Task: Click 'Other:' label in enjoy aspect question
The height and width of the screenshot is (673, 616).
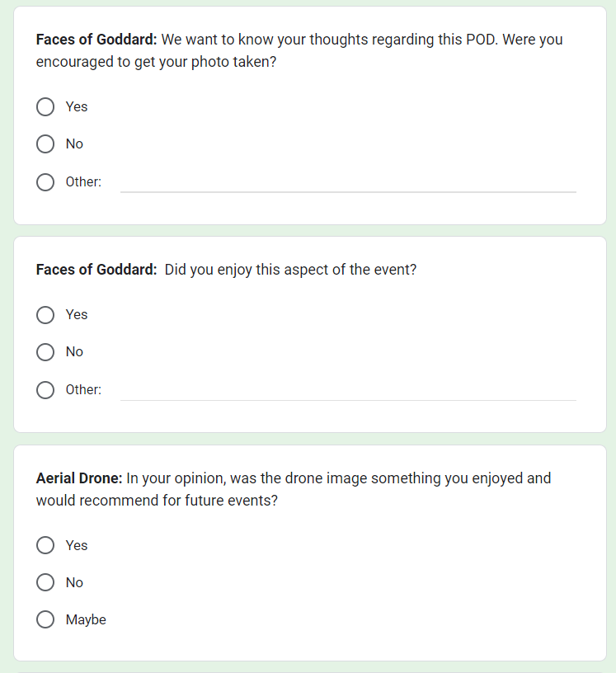Action: pos(83,390)
